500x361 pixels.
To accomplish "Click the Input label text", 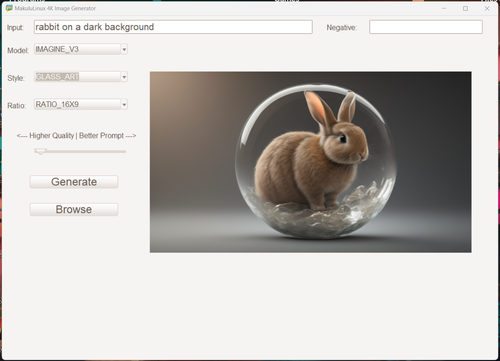I will pos(15,28).
